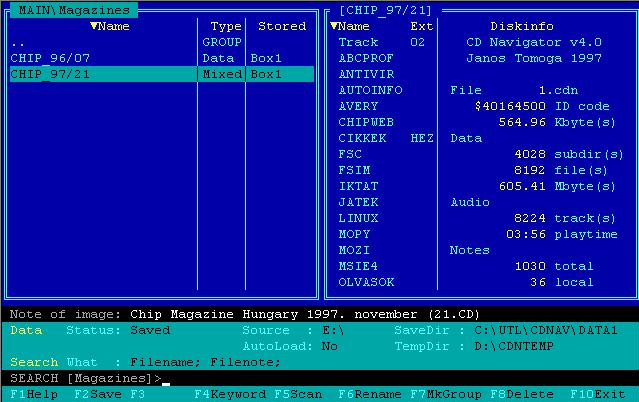
Task: Click the SaveDir path C:\UTL\CDNAV\DATA1
Action: [x=546, y=330]
